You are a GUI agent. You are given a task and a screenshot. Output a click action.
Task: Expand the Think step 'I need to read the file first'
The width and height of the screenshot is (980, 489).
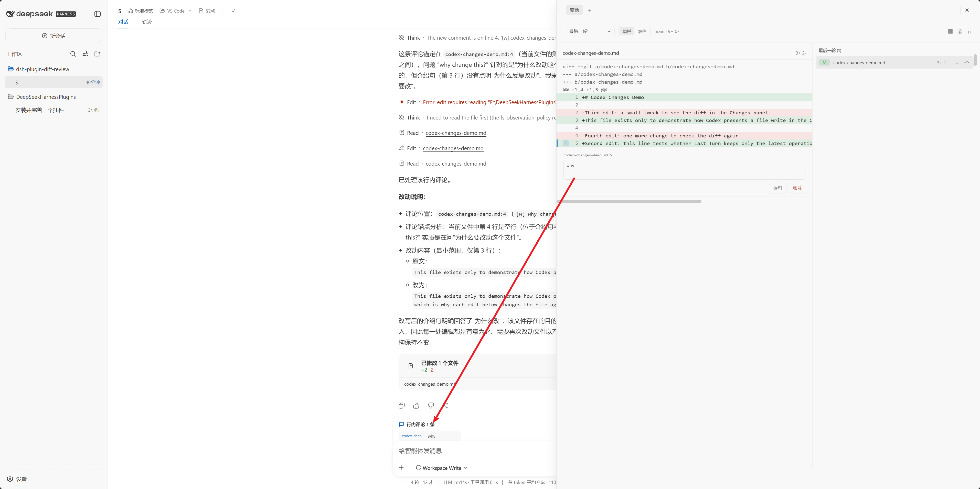tap(477, 117)
